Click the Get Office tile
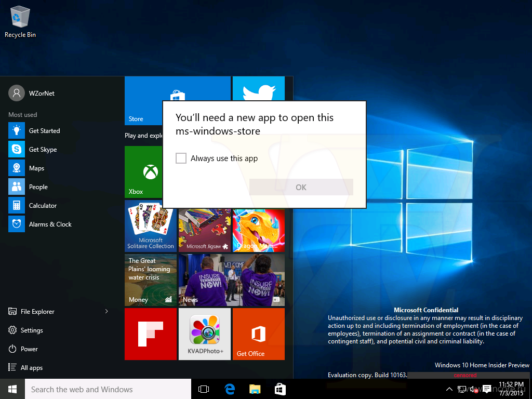This screenshot has height=399, width=532. pos(259,334)
